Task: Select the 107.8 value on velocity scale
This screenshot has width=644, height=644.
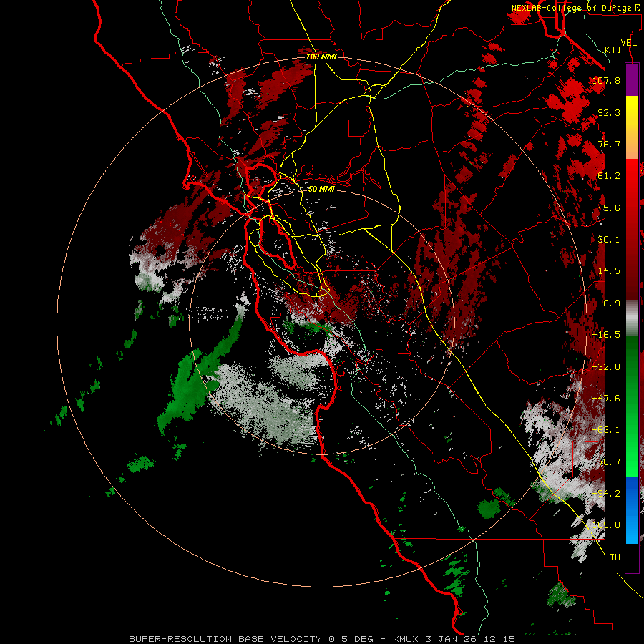Action: [606, 80]
